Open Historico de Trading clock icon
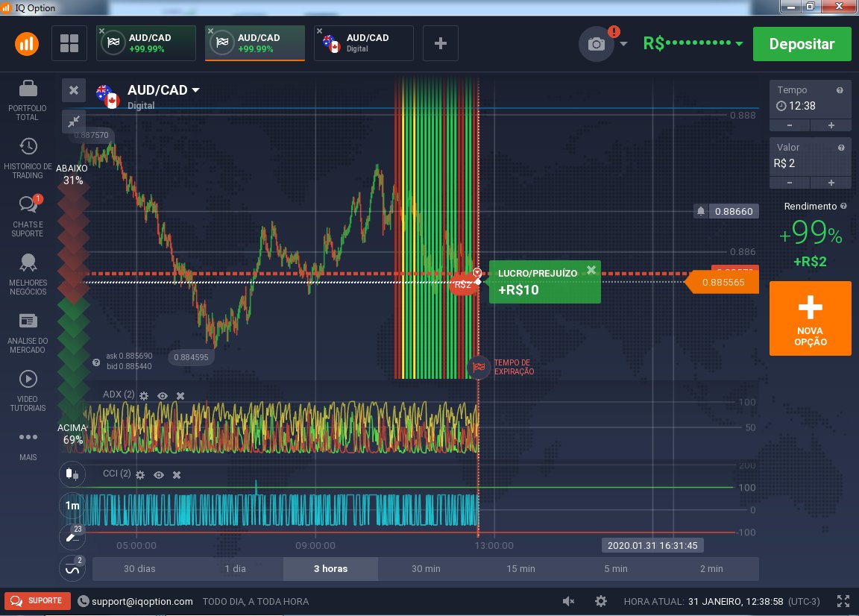 [28, 146]
